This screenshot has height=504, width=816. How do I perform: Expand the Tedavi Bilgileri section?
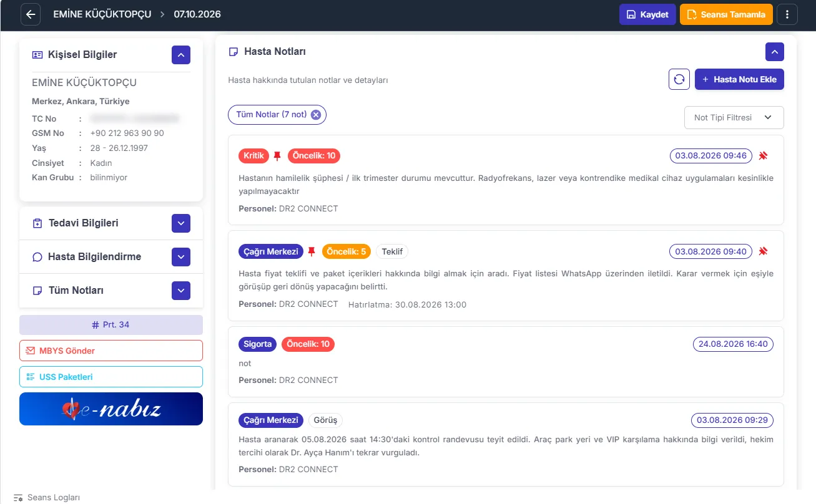181,223
